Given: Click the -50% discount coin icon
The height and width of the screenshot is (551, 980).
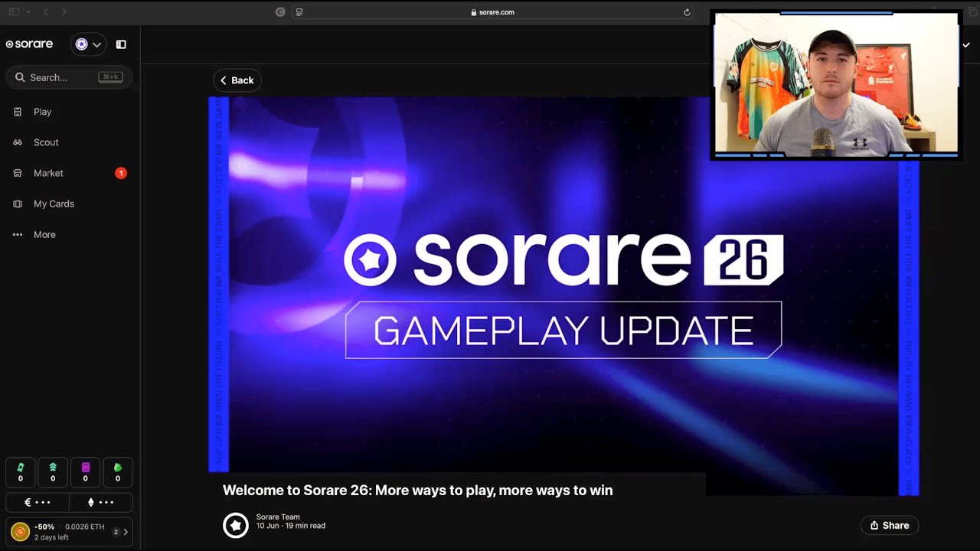Looking at the screenshot, I should click(x=20, y=531).
